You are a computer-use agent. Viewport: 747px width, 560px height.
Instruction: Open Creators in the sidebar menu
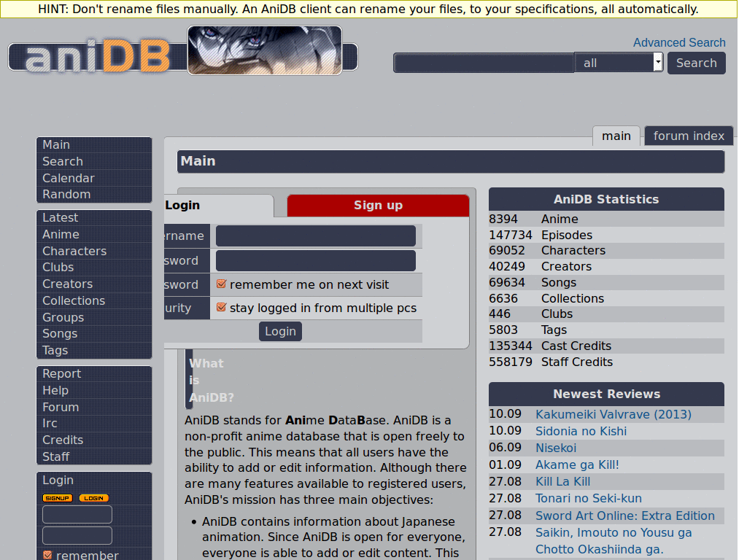[x=94, y=284]
